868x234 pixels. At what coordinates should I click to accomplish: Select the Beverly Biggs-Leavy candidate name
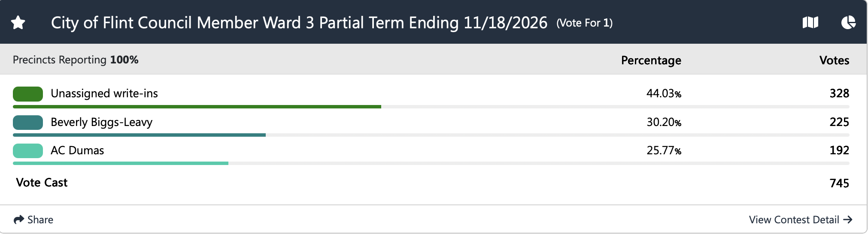click(101, 122)
